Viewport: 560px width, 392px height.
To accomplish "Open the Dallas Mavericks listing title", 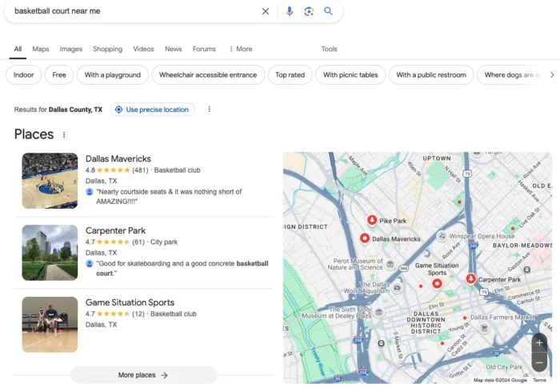I will (x=118, y=158).
